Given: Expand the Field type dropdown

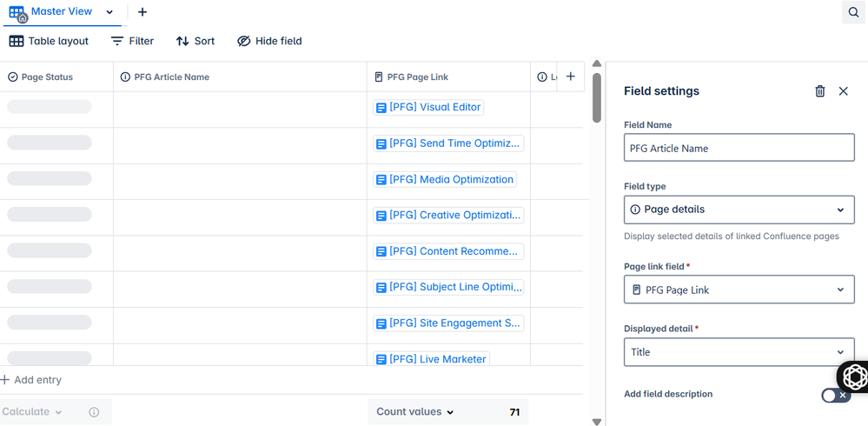Looking at the screenshot, I should pos(739,210).
